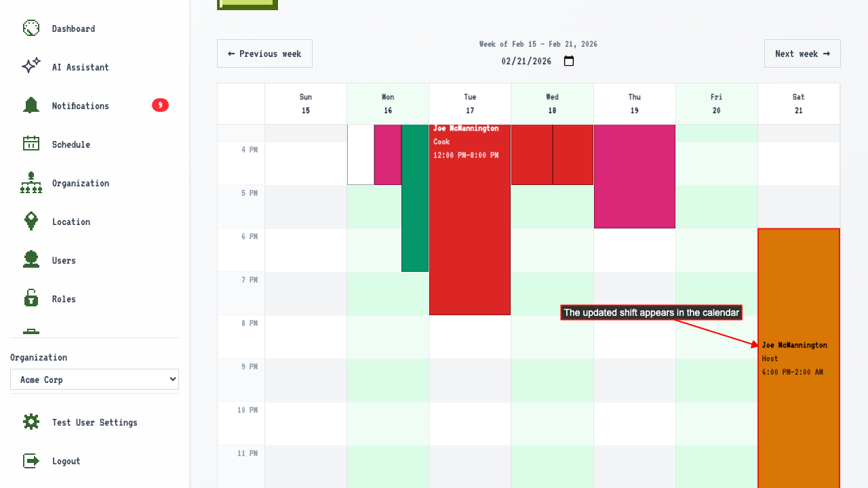Expand the Acme Corp organization dropdown

tap(94, 380)
